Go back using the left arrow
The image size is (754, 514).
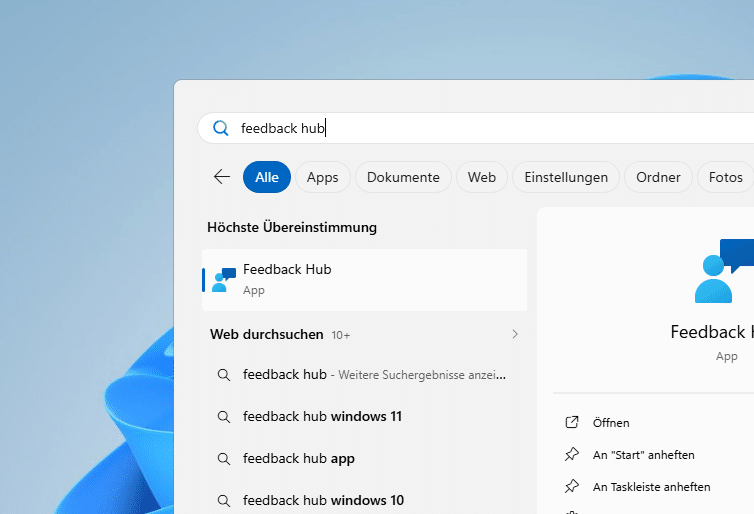[222, 176]
